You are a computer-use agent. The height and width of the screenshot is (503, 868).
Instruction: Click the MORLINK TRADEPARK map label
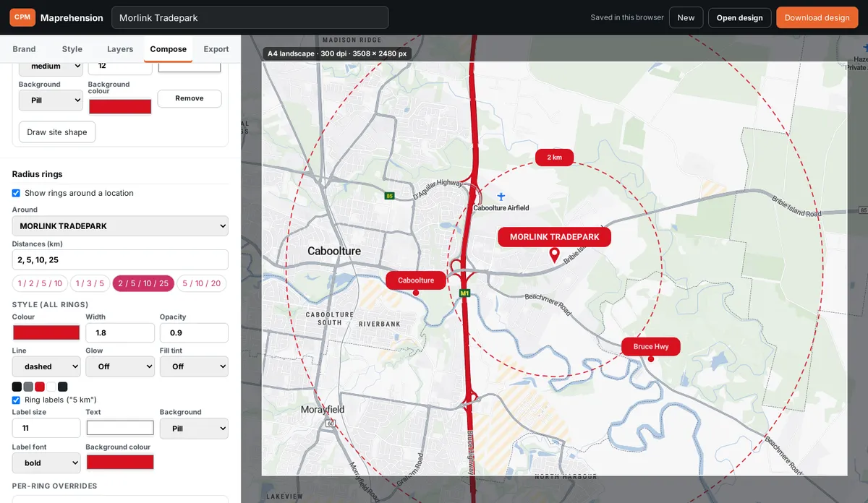click(x=555, y=237)
